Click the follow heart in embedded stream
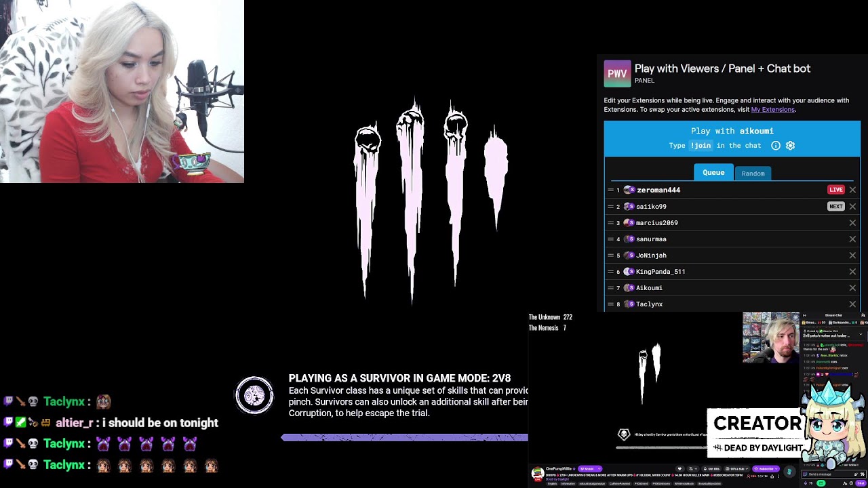 point(679,468)
